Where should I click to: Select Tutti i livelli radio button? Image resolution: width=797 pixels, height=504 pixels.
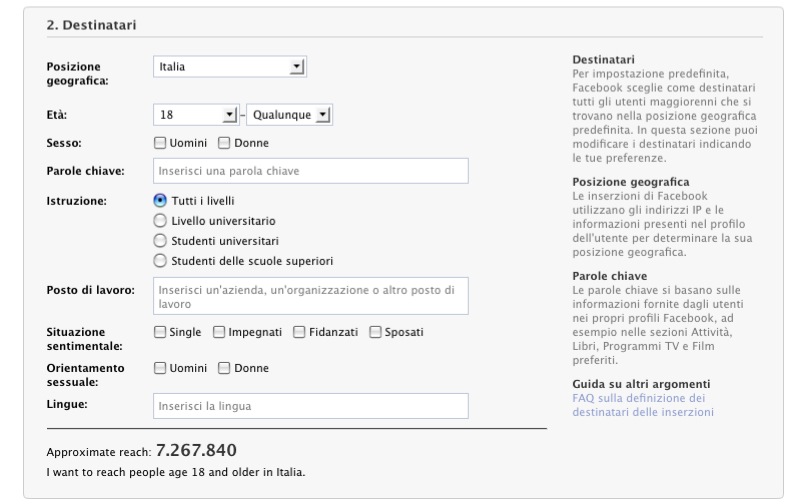tap(160, 200)
